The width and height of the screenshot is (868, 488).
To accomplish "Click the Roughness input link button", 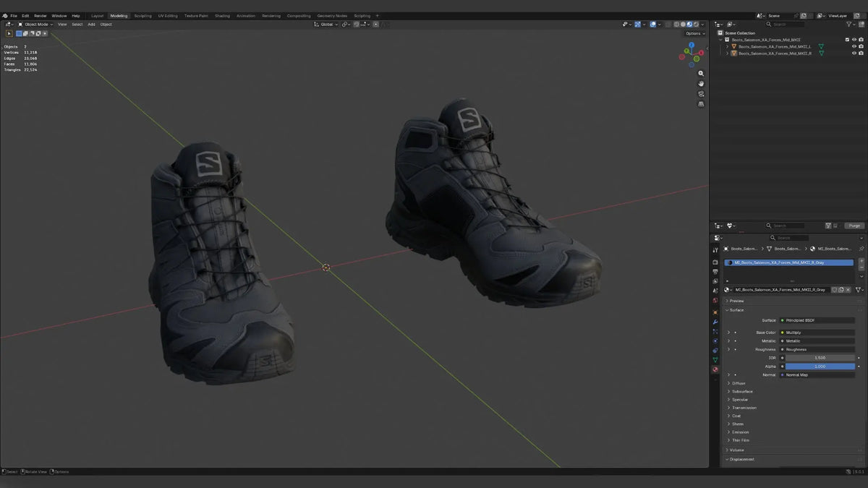I will pyautogui.click(x=817, y=349).
